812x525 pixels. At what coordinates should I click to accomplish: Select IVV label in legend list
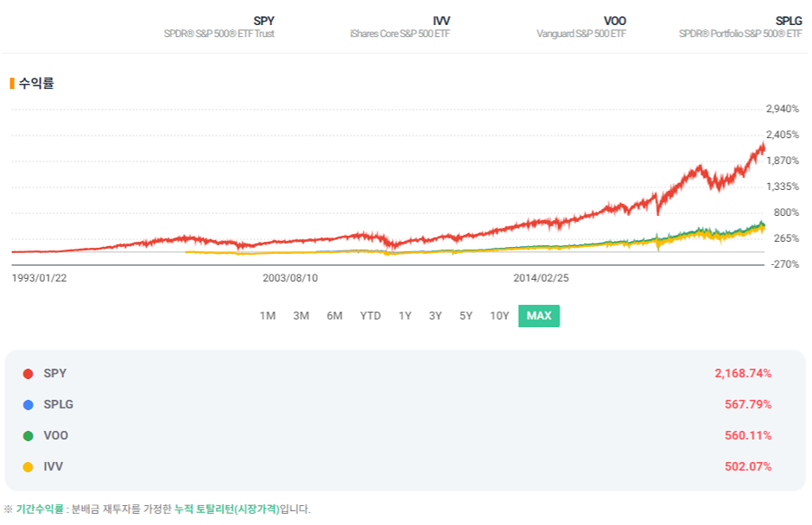coord(53,466)
